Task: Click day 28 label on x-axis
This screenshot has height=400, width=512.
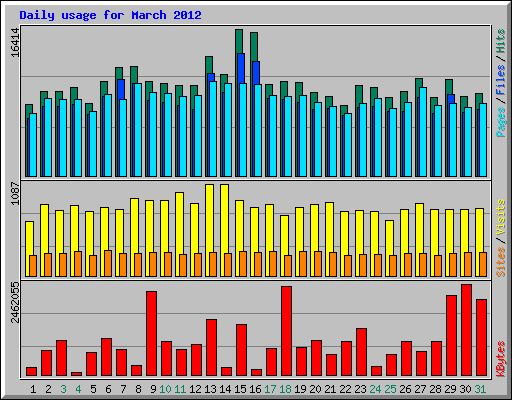Action: [x=435, y=389]
